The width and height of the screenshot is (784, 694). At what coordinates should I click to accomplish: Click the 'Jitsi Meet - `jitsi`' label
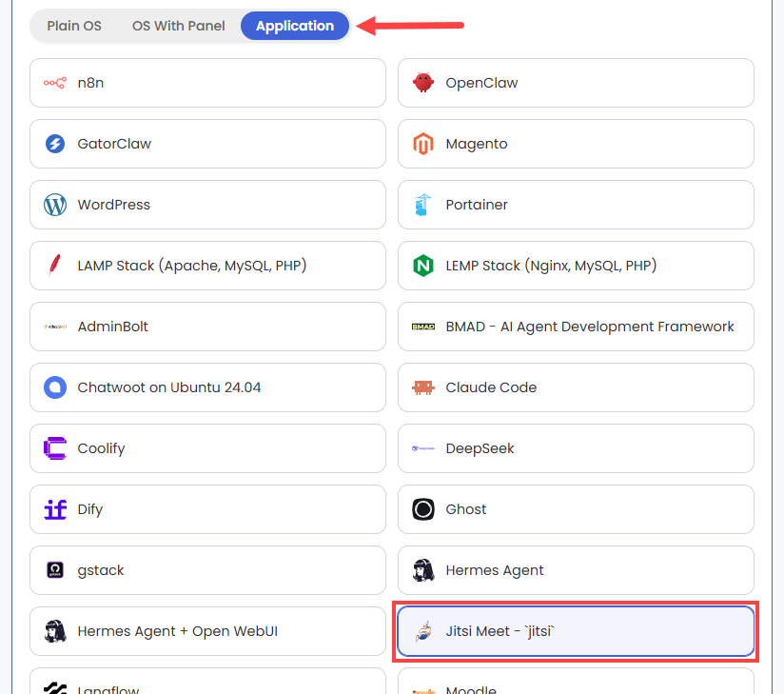[x=500, y=631]
